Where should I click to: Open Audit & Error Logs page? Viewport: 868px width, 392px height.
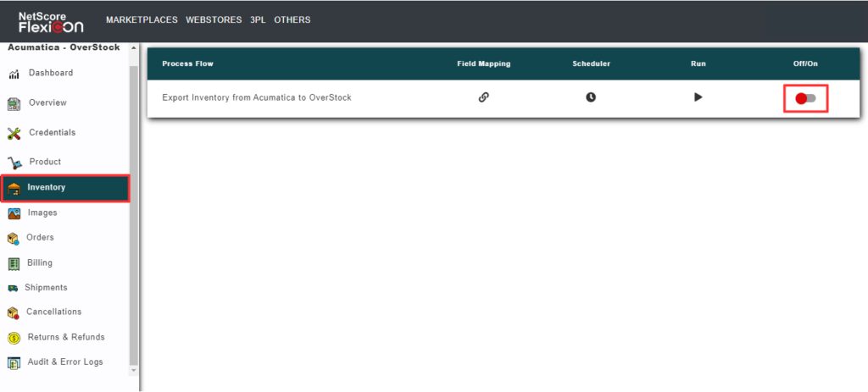65,362
